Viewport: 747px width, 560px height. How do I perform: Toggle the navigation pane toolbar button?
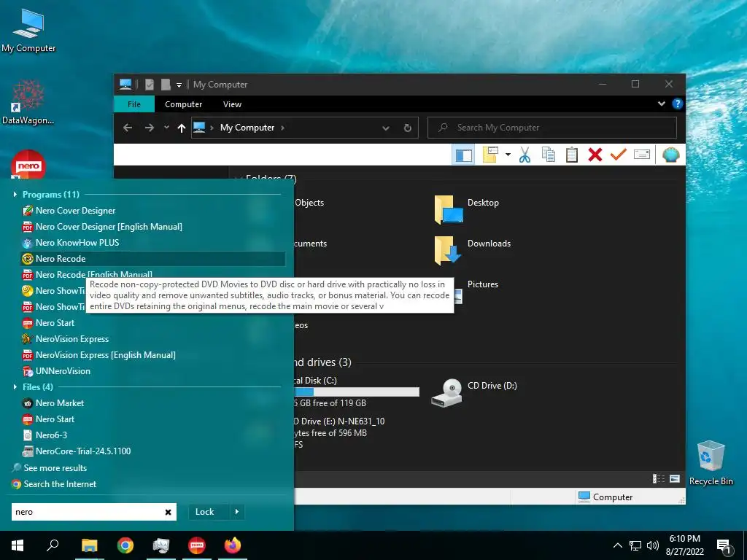pos(463,155)
